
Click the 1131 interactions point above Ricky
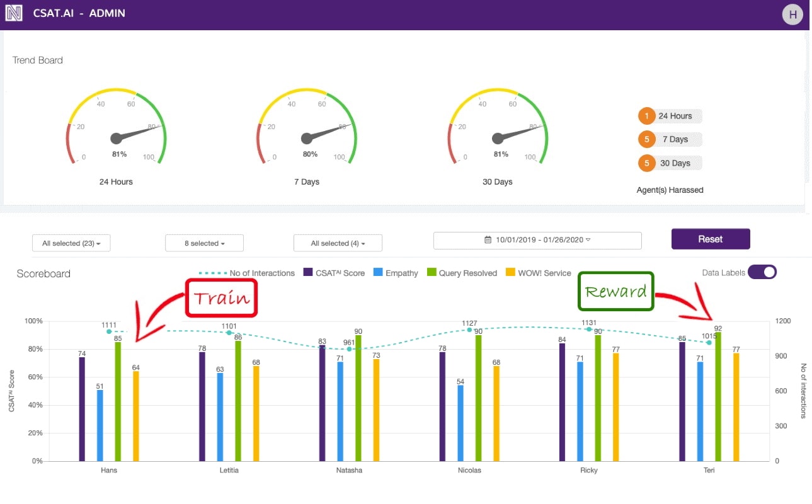(589, 329)
